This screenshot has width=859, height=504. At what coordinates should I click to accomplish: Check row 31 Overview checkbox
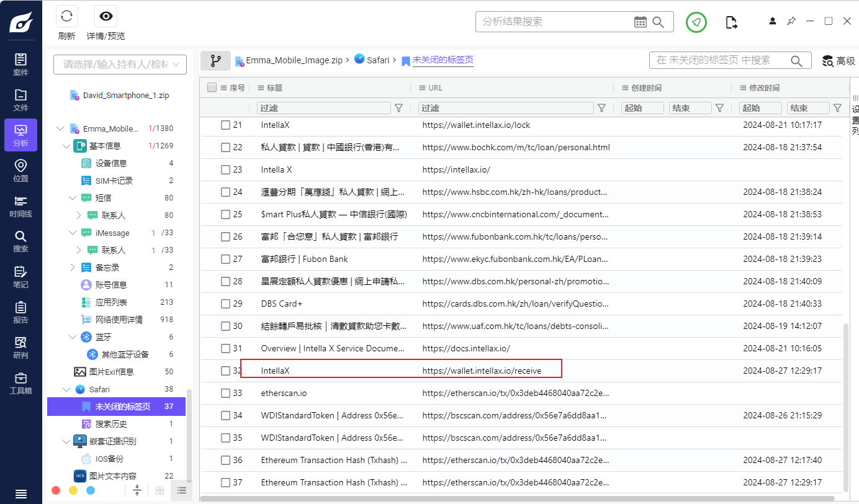225,348
